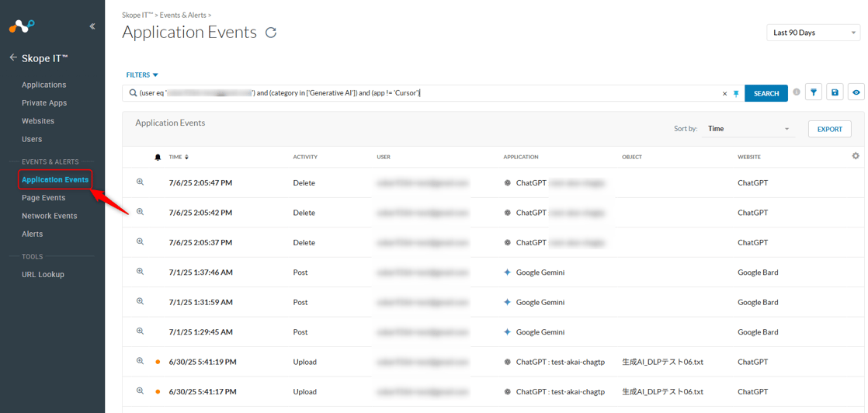Open details magnifier for 7/1/25 1:37:46 AM event
The height and width of the screenshot is (413, 868).
click(x=140, y=271)
